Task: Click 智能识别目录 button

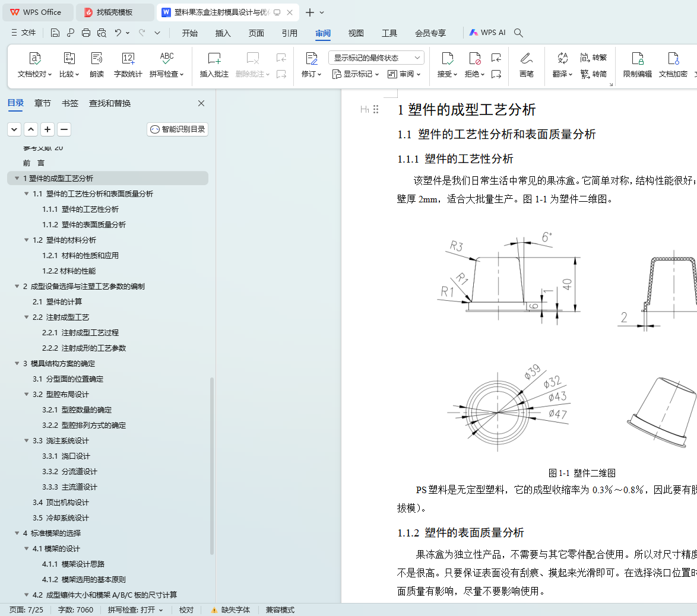Action: 178,129
